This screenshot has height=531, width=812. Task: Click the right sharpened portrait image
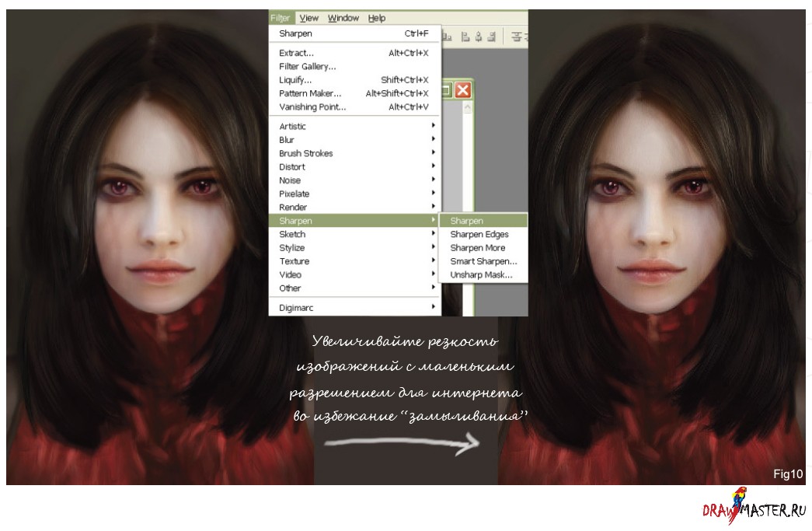[651, 248]
